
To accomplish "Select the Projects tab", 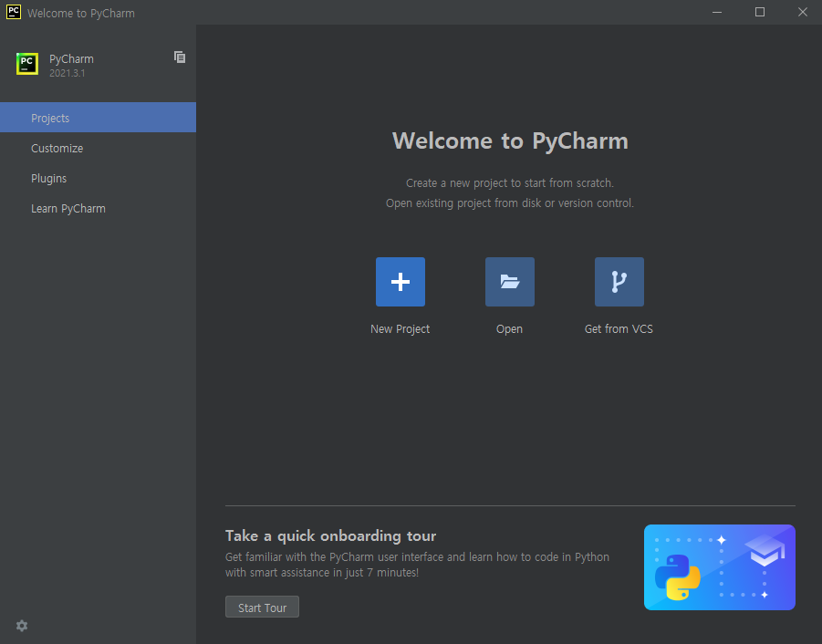I will point(98,118).
